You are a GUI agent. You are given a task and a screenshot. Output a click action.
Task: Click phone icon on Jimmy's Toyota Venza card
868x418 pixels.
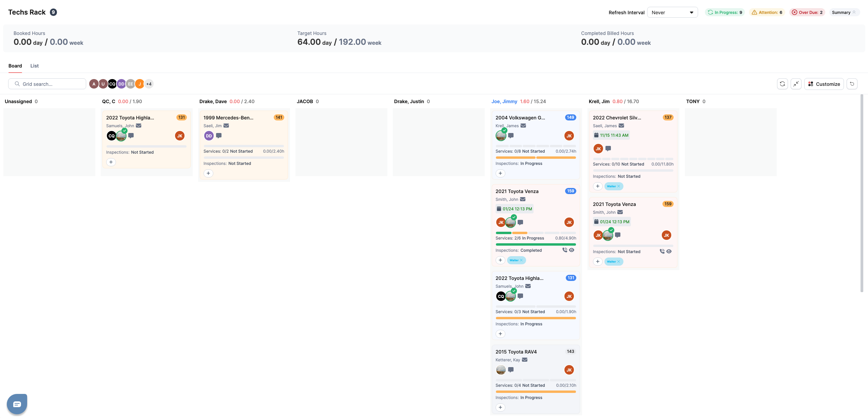[564, 250]
